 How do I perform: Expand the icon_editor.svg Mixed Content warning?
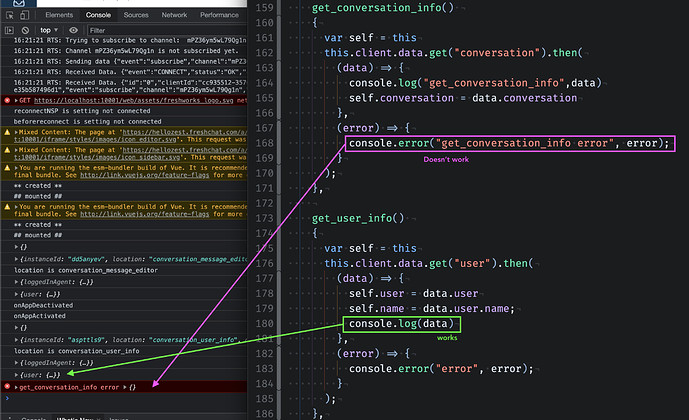click(16, 132)
